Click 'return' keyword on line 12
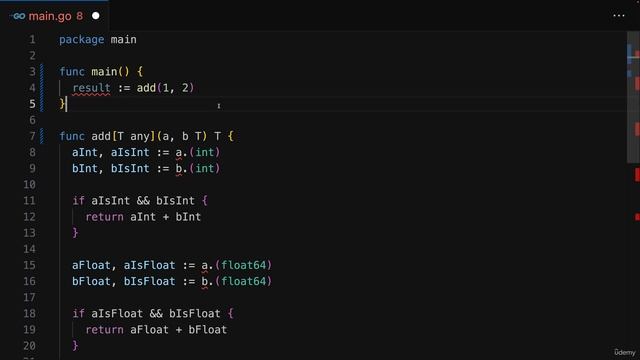Screen dimensions: 640x360 [104, 217]
